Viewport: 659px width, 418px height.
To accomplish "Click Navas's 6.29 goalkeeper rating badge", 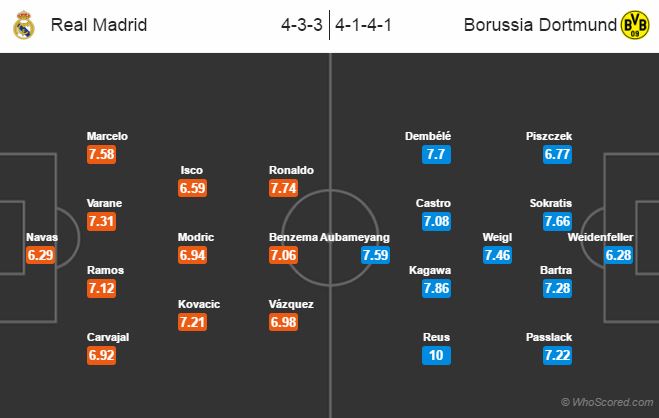I will point(40,255).
